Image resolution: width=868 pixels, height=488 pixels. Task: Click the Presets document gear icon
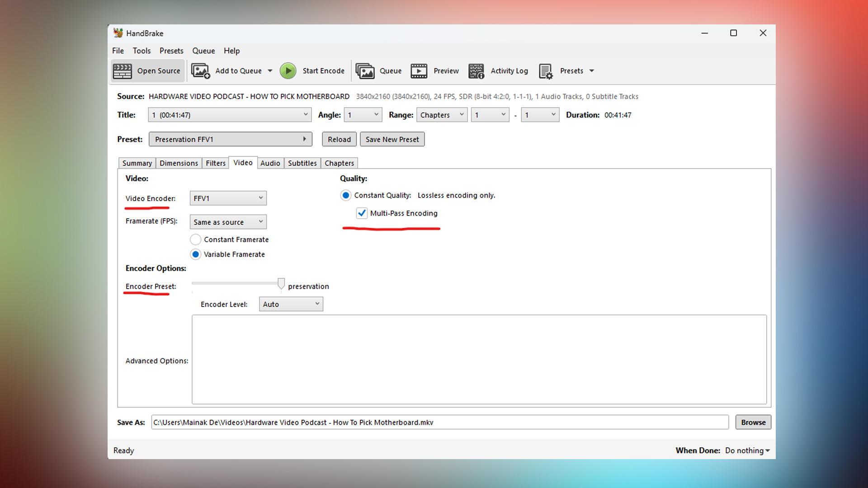[546, 71]
